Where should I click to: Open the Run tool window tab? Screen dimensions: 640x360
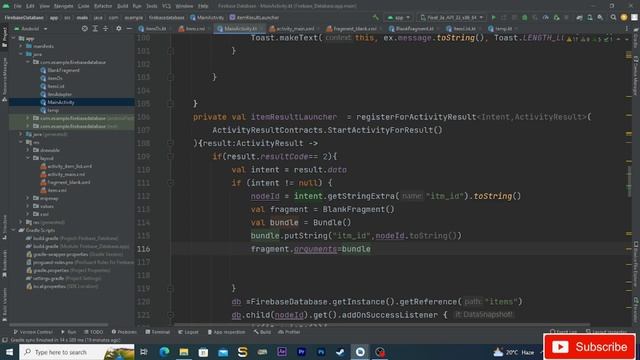(x=68, y=332)
